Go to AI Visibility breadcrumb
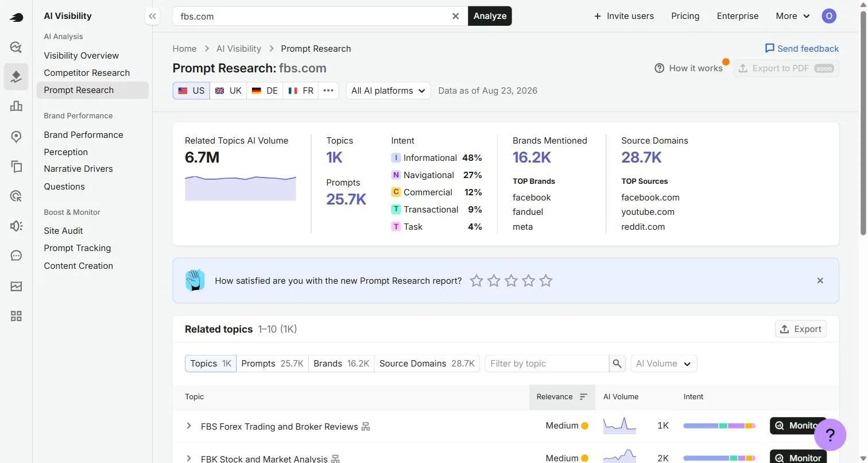 (239, 48)
